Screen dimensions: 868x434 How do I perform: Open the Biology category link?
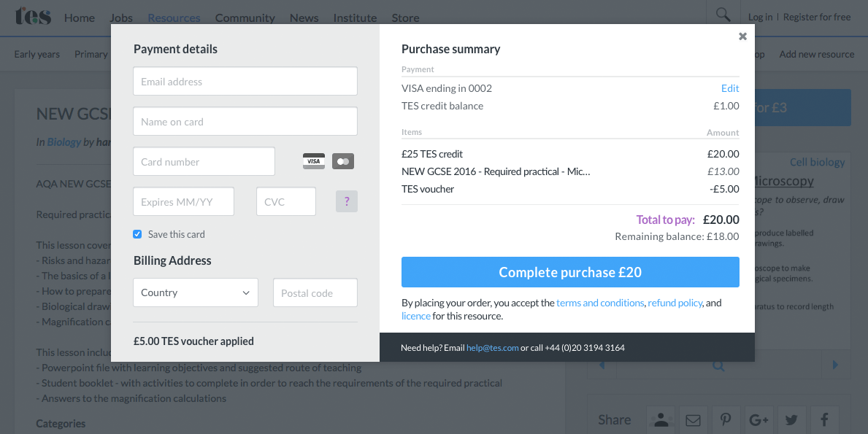pos(64,142)
